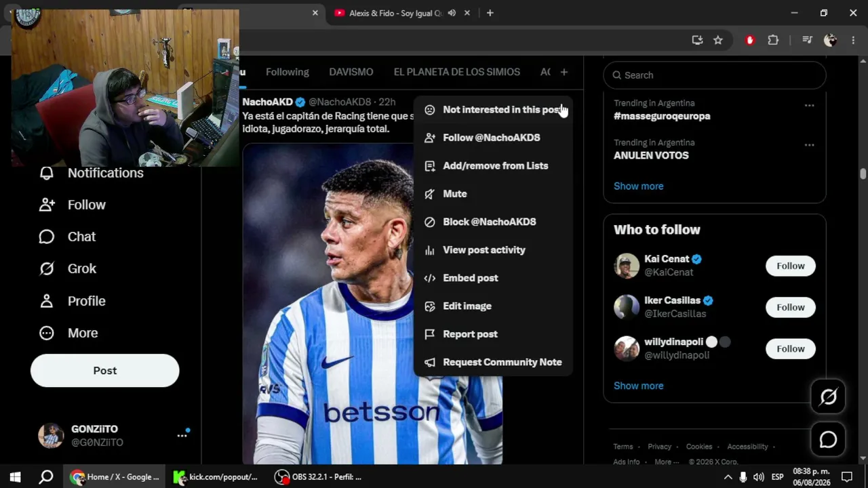Show hidden system tray icons
Viewport: 868px width, 488px height.
click(728, 477)
